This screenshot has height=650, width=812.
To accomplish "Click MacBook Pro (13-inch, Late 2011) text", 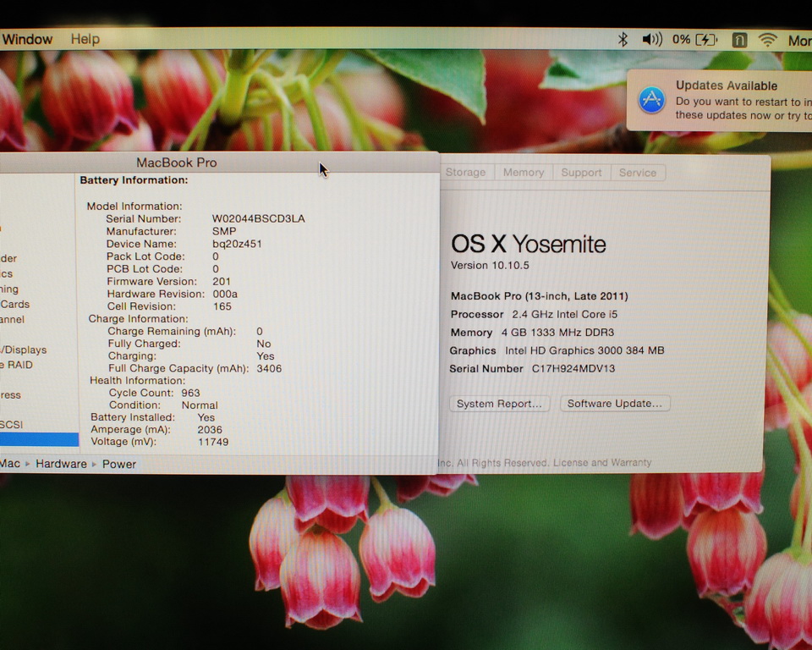I will (539, 296).
